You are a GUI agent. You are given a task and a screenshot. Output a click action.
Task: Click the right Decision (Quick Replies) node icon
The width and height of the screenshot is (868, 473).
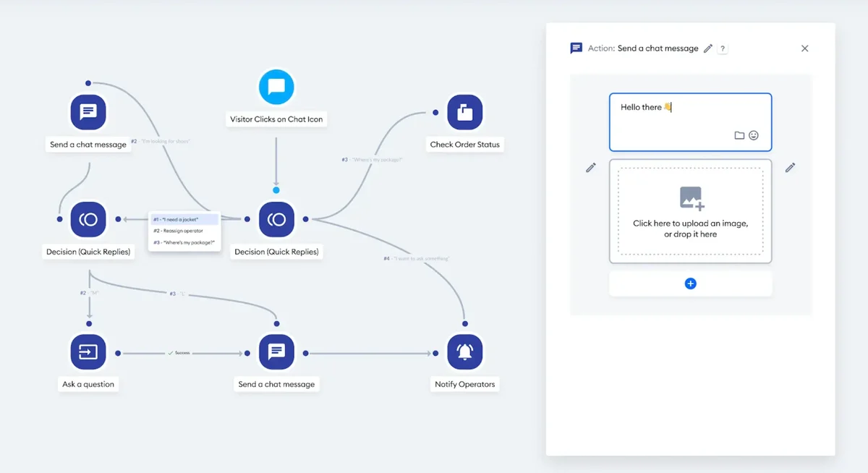(x=276, y=219)
